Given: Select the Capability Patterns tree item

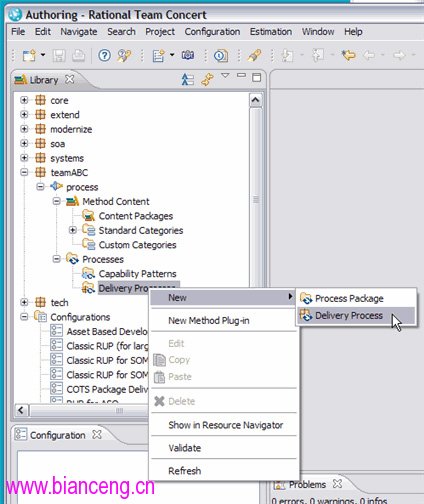Looking at the screenshot, I should 137,274.
